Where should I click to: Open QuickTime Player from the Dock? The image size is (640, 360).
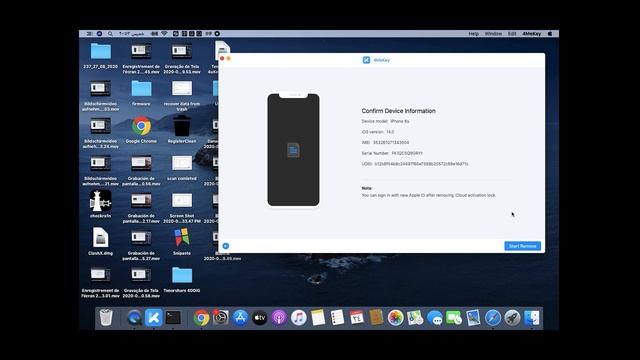point(134,318)
